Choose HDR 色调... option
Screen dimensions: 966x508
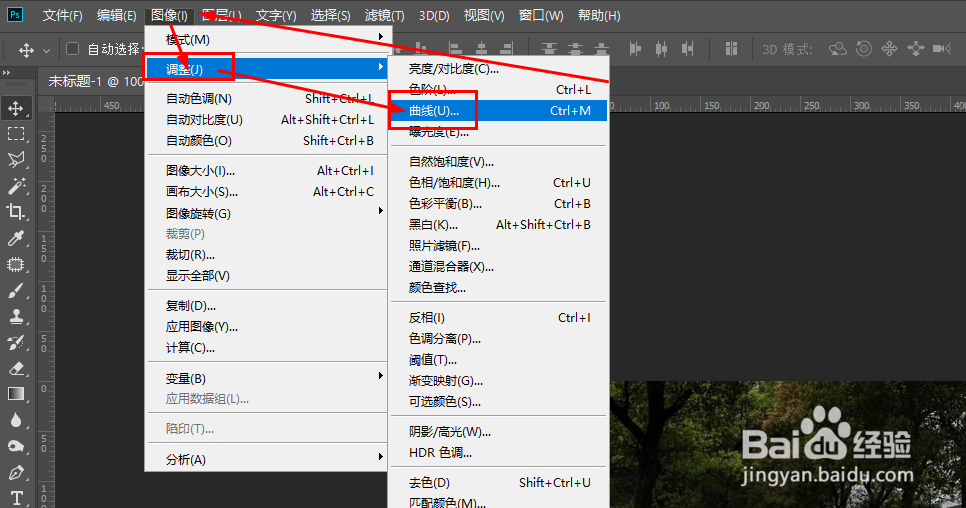(x=500, y=453)
